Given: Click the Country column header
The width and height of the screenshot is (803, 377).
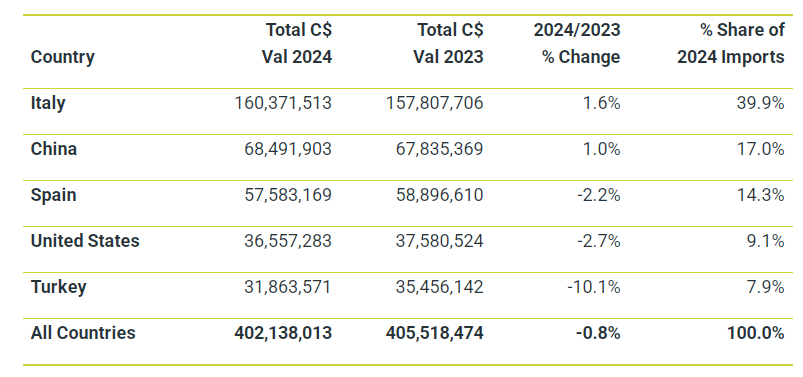Looking at the screenshot, I should [x=62, y=57].
